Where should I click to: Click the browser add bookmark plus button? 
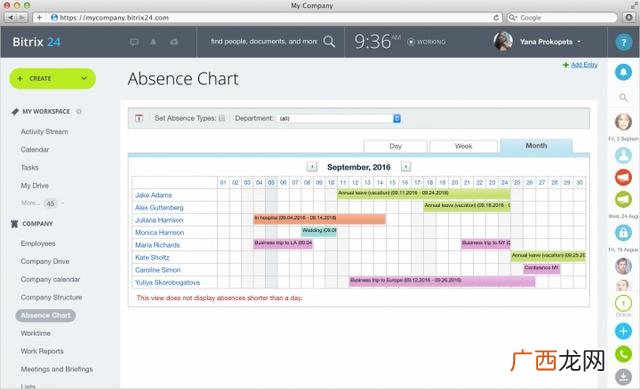(39, 18)
